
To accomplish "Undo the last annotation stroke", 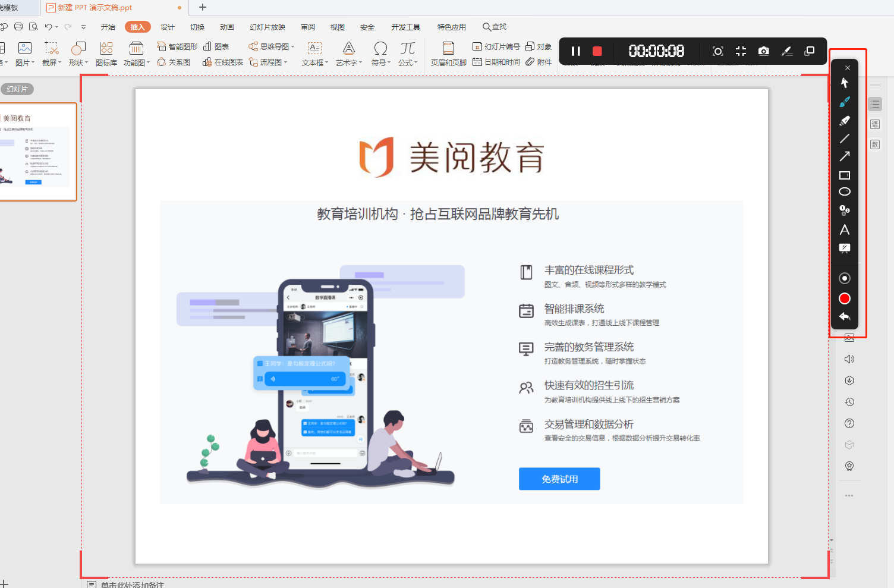I will tap(845, 317).
